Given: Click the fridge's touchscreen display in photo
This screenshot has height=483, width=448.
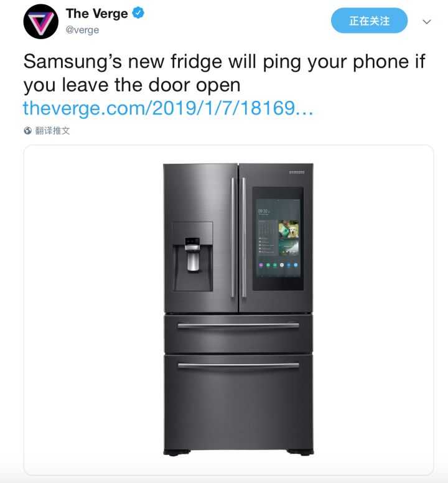Looking at the screenshot, I should click(278, 239).
